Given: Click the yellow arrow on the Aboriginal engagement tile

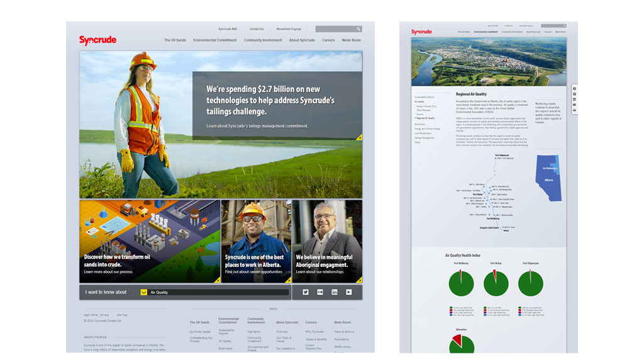Looking at the screenshot, I should pyautogui.click(x=359, y=280).
